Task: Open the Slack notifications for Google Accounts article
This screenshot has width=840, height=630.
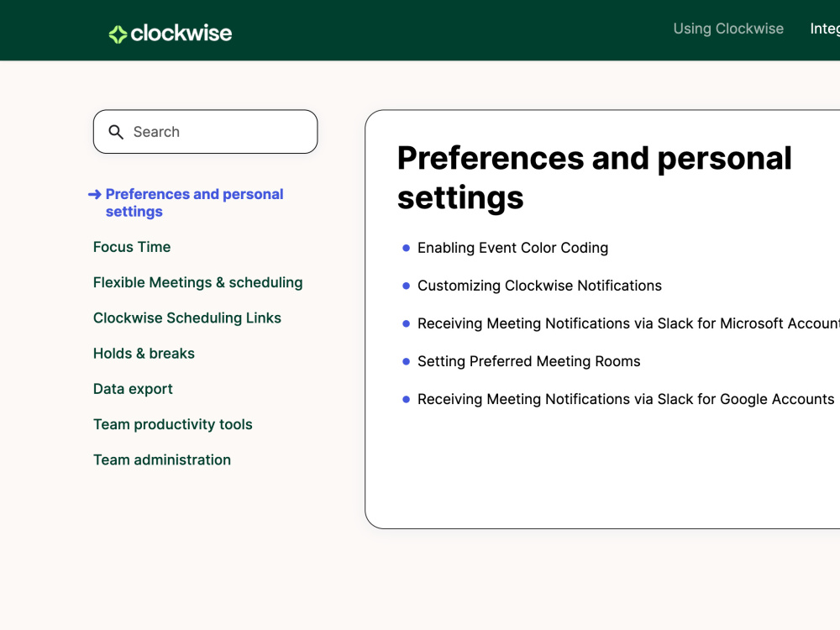Action: click(626, 399)
